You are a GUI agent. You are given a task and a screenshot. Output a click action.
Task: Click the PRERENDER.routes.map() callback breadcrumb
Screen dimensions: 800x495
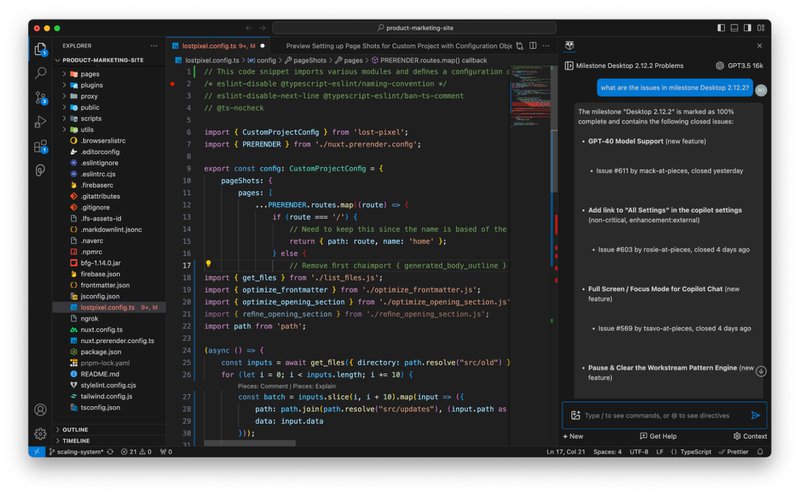(433, 60)
